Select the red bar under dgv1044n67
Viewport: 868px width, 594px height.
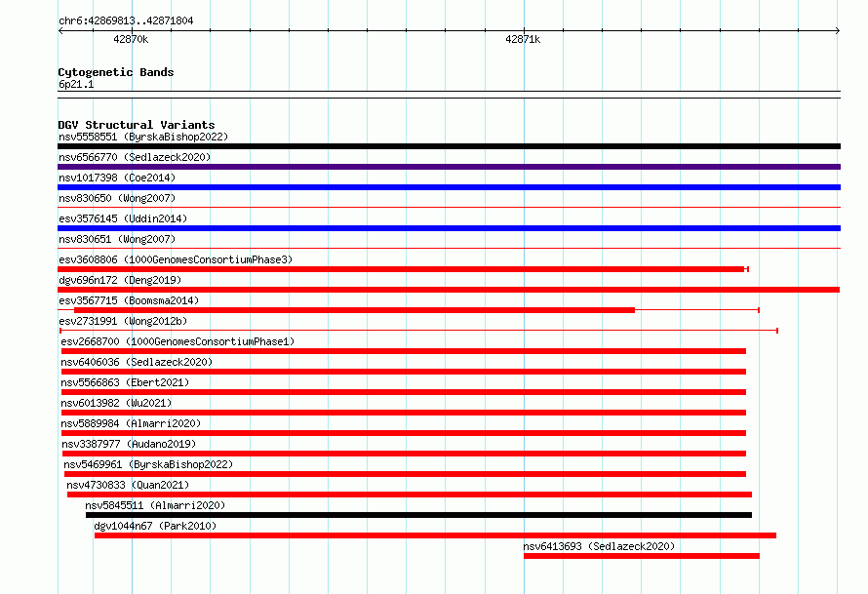(x=436, y=535)
